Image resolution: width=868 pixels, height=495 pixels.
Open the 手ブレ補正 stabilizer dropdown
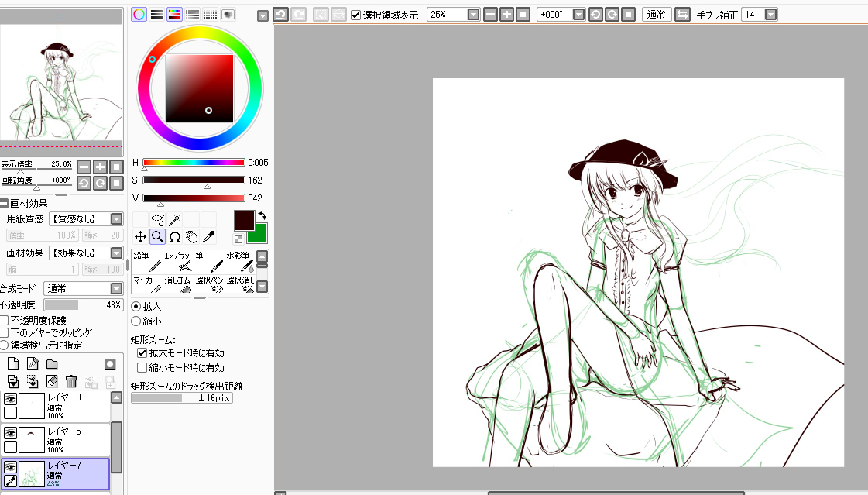[x=770, y=15]
